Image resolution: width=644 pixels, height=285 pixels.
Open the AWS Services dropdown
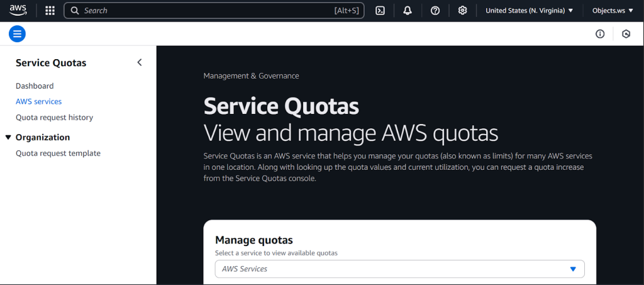pyautogui.click(x=399, y=269)
